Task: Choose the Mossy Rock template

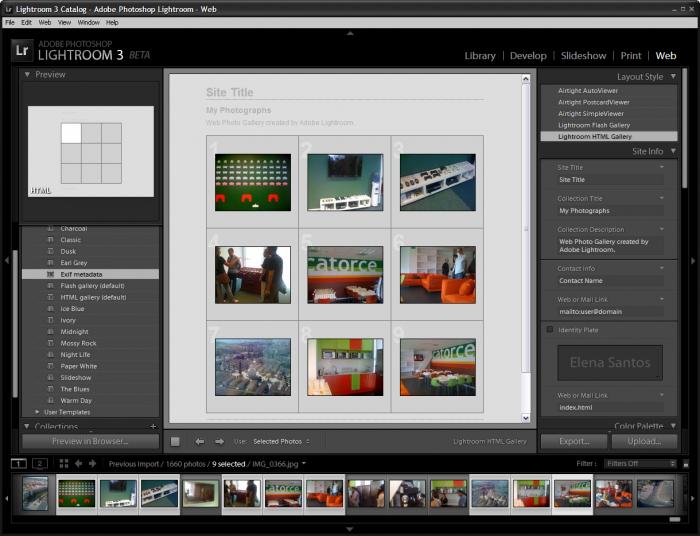Action: [x=78, y=343]
